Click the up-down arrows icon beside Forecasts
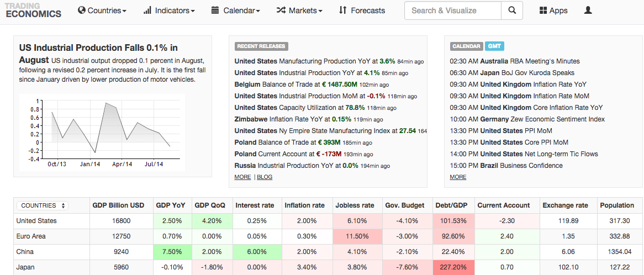Screen dimensions: 644x275 (x=343, y=10)
